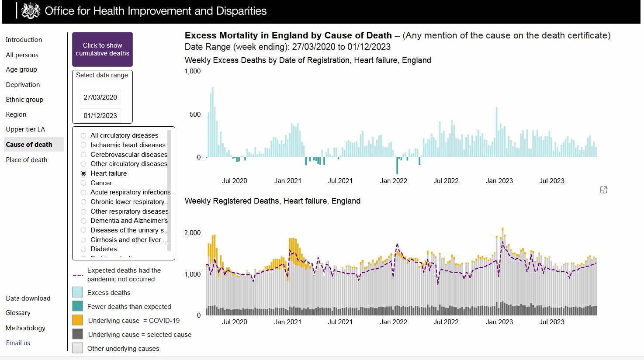
Task: Open the Age group section
Action: point(21,69)
